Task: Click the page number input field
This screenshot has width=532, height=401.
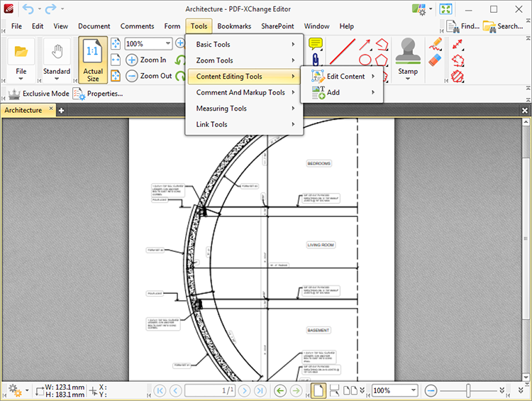Action: (x=210, y=390)
